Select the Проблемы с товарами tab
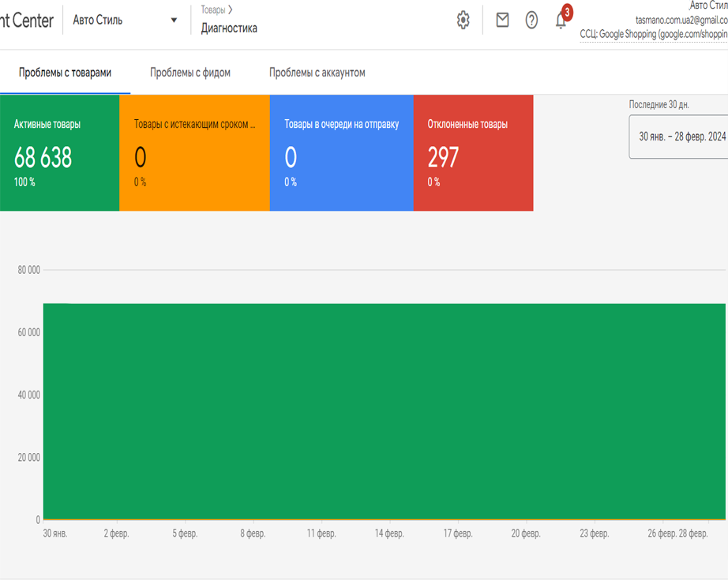The image size is (728, 584). [x=65, y=73]
